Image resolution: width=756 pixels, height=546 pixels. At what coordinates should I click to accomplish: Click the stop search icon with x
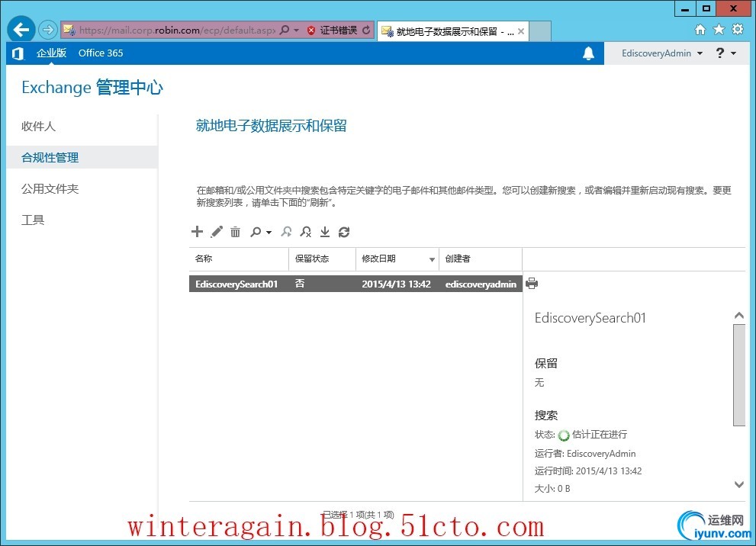point(306,232)
